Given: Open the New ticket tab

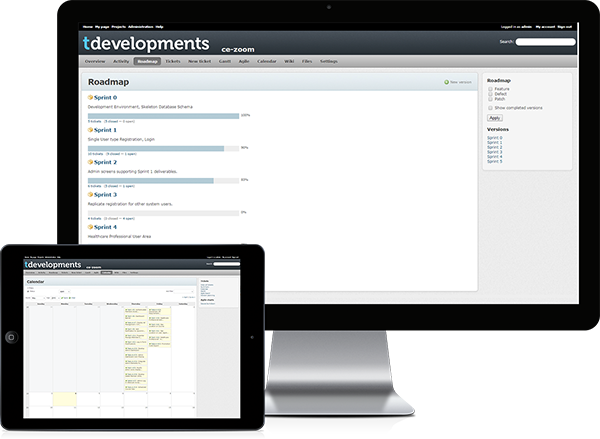Looking at the screenshot, I should (x=199, y=61).
